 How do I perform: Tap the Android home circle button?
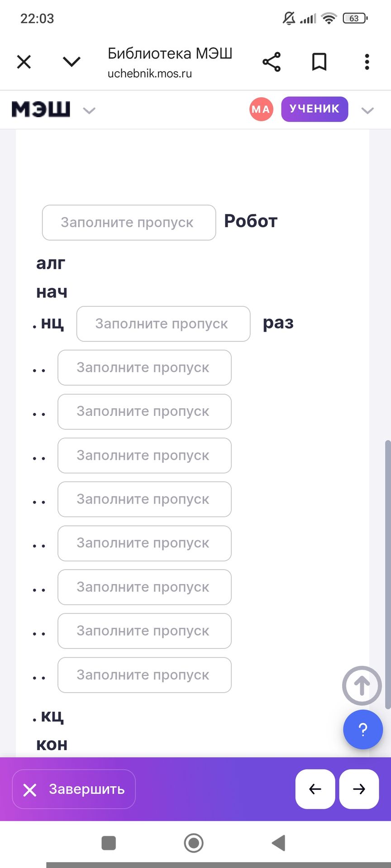(x=194, y=843)
